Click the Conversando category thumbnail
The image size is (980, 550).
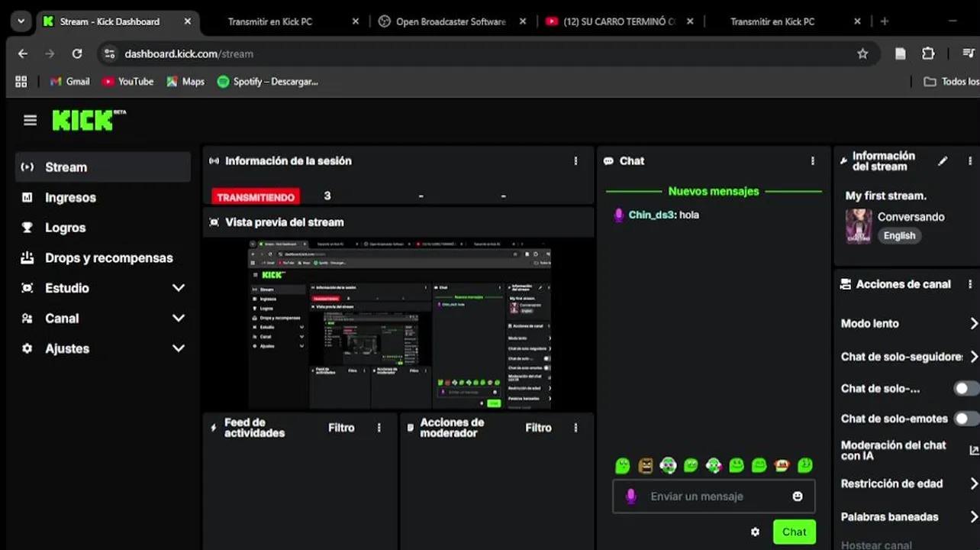pos(859,226)
